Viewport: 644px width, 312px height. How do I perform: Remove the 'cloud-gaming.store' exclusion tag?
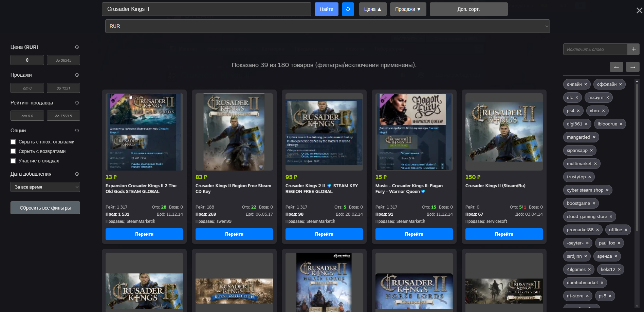(x=611, y=217)
